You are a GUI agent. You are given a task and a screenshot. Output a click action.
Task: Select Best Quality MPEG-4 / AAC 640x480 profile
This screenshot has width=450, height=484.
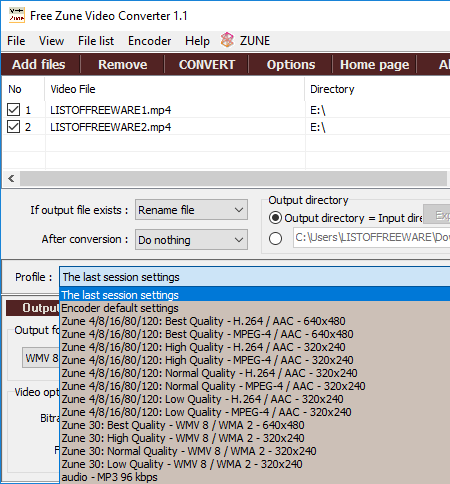point(255,334)
